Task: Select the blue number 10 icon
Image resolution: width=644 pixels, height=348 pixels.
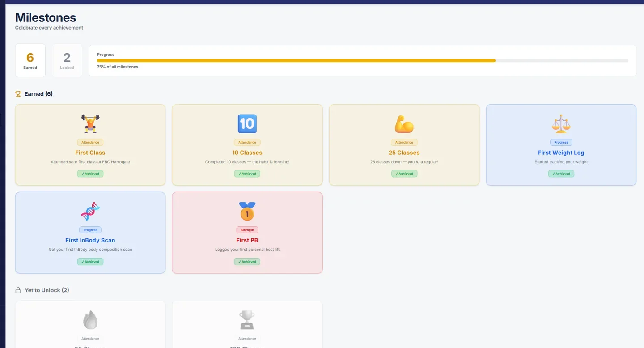Action: click(x=247, y=123)
